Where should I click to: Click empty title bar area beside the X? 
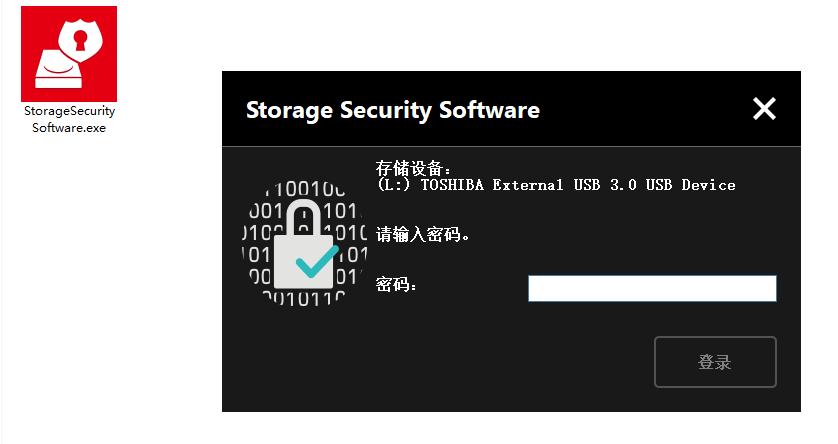point(640,109)
